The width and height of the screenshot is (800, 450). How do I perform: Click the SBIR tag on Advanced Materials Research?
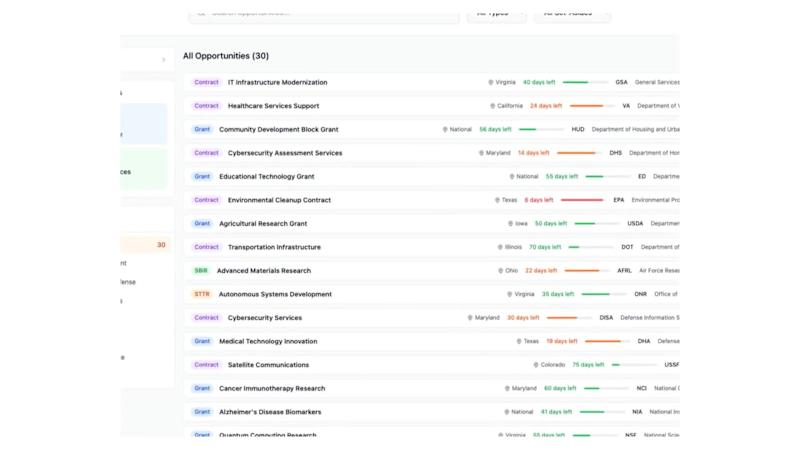tap(201, 270)
